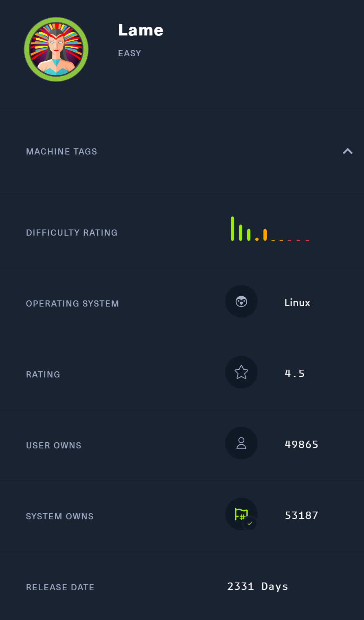This screenshot has width=364, height=620.
Task: Click the 2331 Days release date text
Action: click(x=257, y=586)
